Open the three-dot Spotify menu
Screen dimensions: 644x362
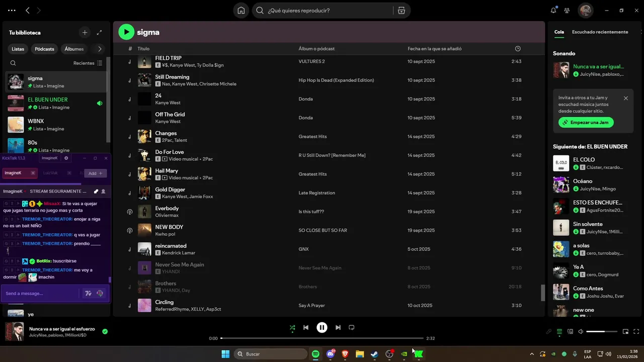[x=12, y=10]
